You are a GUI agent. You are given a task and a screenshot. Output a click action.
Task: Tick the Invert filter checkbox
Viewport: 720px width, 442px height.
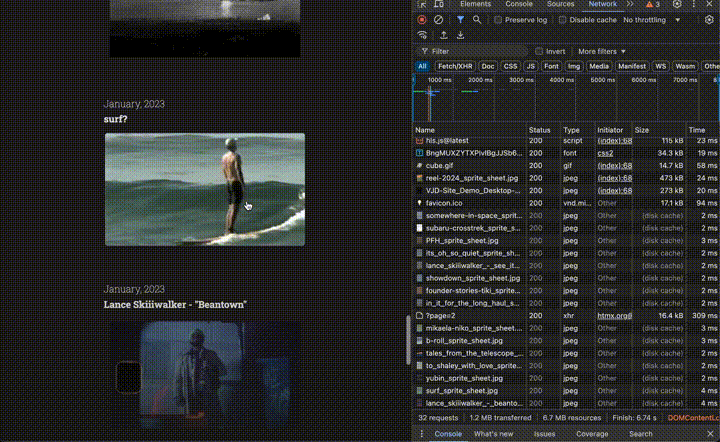[540, 51]
